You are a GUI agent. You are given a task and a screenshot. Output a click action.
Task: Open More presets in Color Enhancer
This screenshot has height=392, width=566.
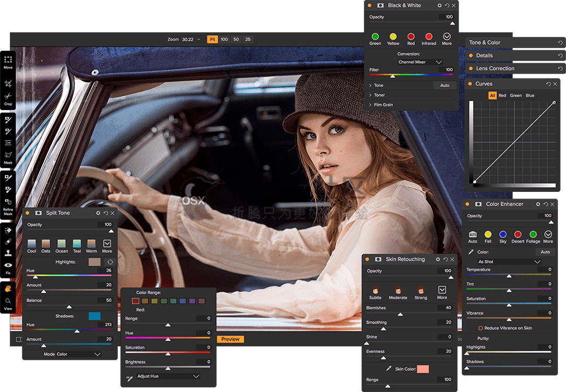click(548, 234)
